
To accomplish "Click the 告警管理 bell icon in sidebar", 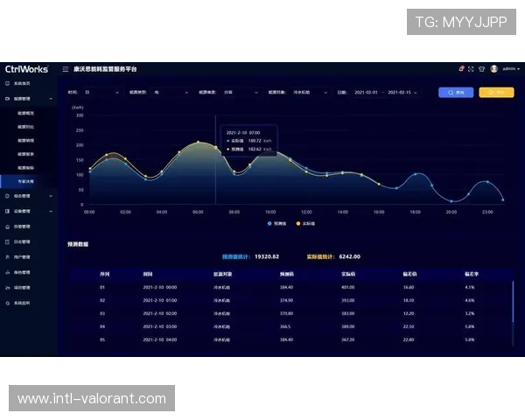I will [x=8, y=226].
